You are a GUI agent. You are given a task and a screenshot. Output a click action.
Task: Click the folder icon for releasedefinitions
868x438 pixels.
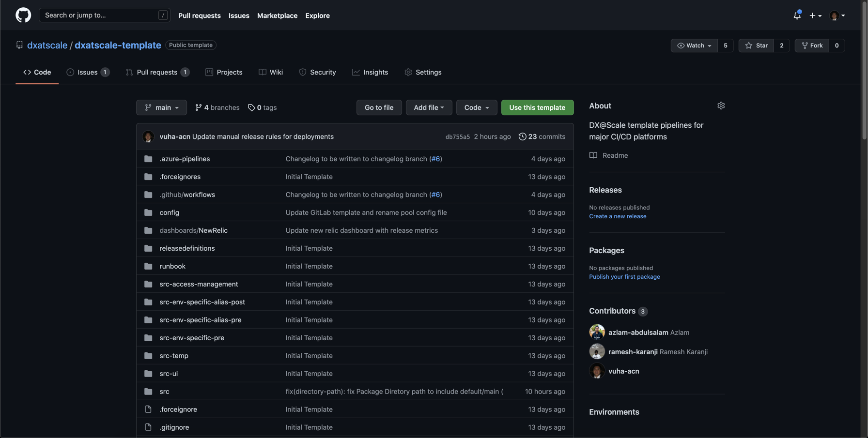point(148,248)
